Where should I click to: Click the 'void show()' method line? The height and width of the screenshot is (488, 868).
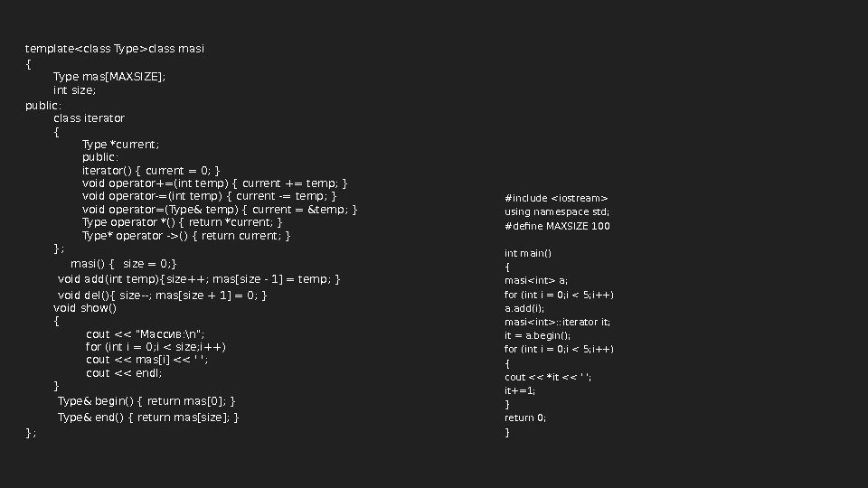pyautogui.click(x=86, y=308)
